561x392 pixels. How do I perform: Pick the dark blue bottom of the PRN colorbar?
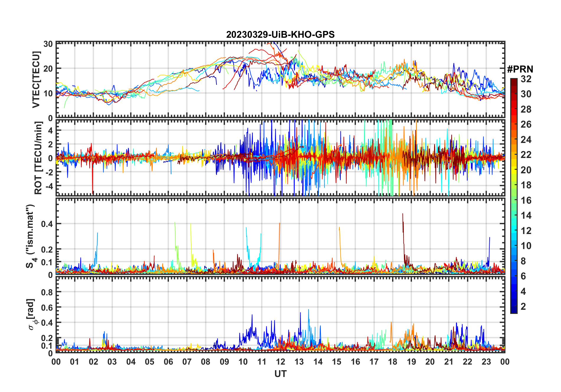514,311
